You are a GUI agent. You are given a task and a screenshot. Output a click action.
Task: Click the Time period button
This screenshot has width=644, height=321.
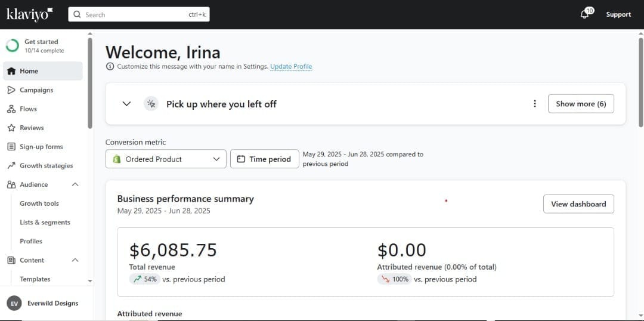pos(265,159)
